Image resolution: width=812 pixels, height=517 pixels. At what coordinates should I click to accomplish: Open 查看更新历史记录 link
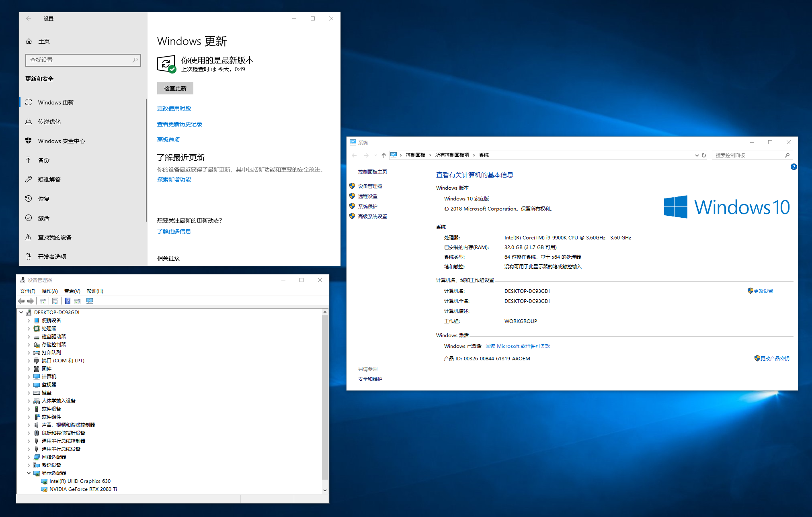[x=180, y=124]
